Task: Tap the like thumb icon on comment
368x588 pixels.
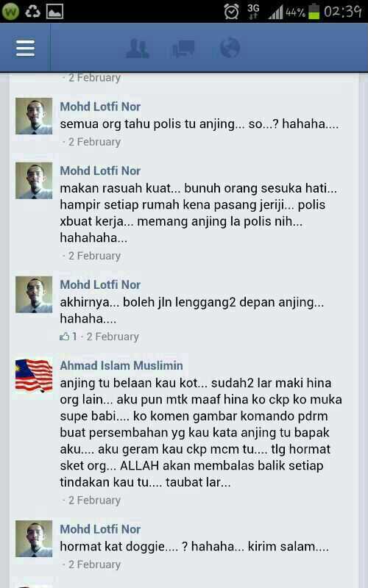Action: (x=64, y=337)
